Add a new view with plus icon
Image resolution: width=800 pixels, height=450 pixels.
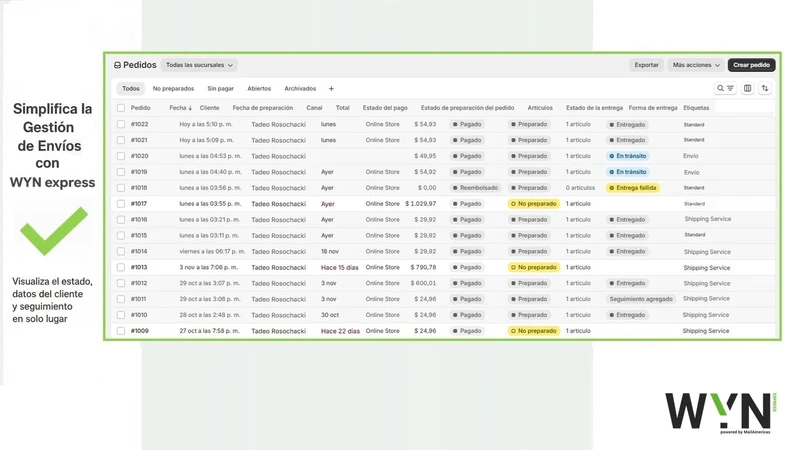(x=331, y=89)
